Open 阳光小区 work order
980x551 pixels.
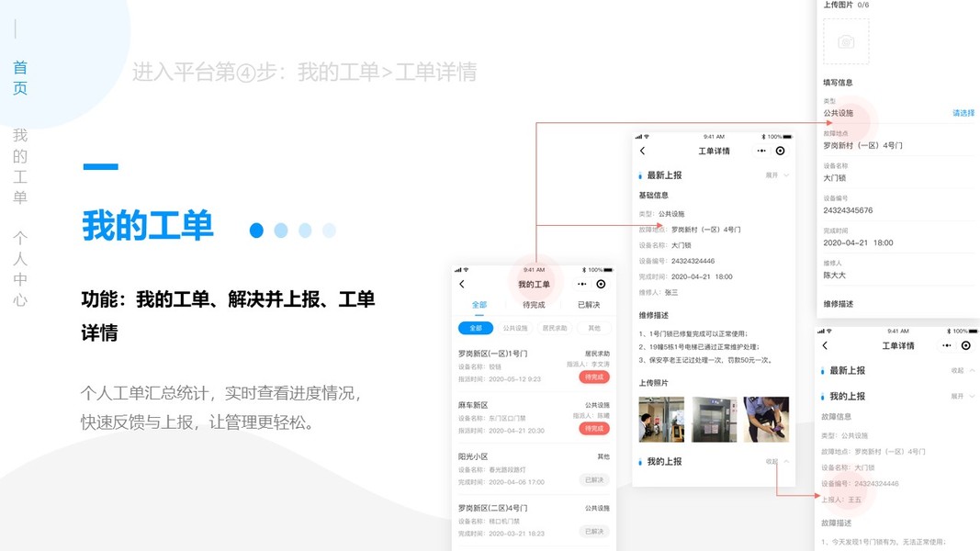pos(534,469)
